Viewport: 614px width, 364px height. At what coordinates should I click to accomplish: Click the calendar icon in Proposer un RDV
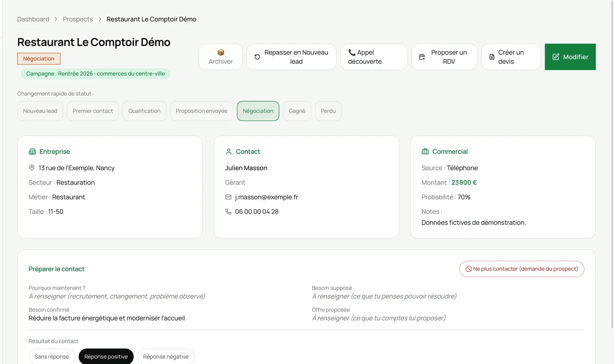point(422,57)
